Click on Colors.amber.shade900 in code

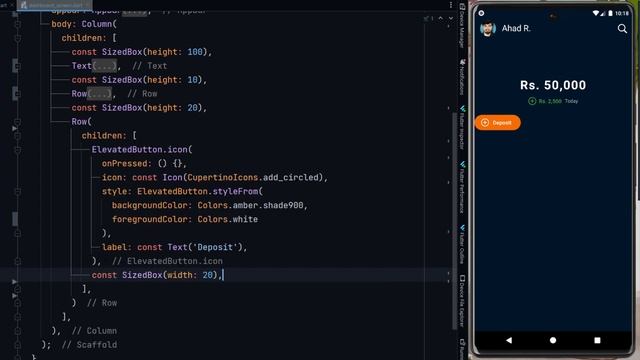click(250, 205)
